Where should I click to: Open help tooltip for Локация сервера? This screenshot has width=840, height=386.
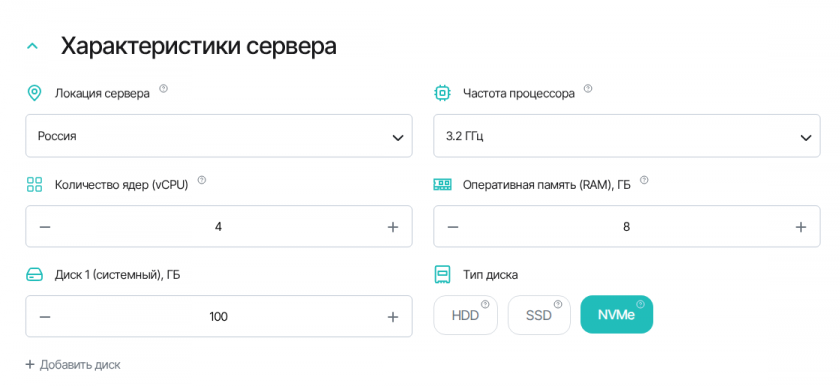[164, 88]
